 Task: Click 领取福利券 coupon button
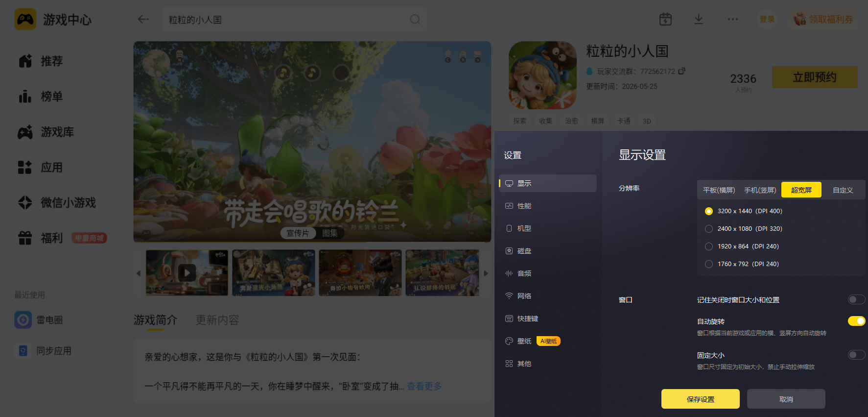click(822, 19)
